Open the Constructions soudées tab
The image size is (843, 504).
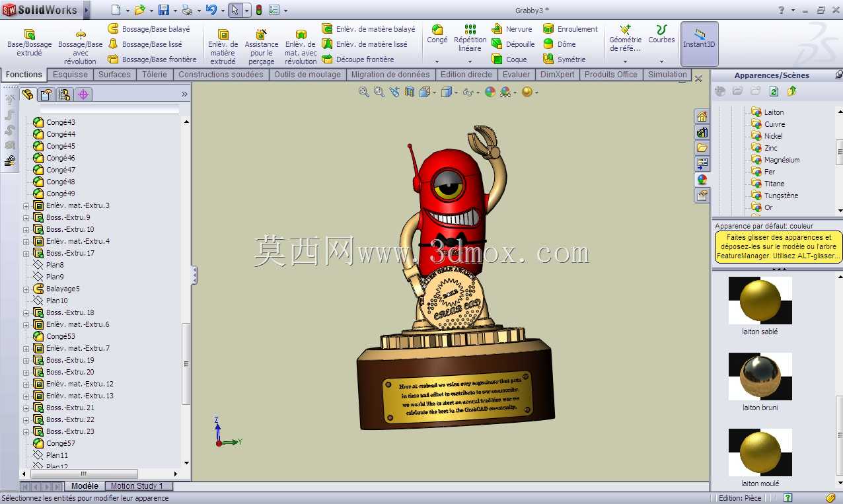tap(221, 75)
